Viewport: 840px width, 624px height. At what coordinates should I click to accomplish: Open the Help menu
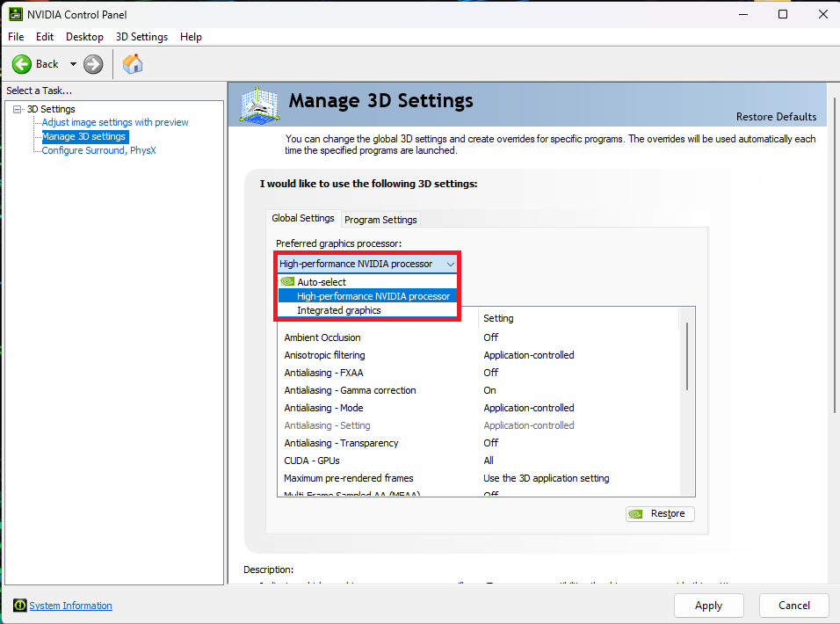pos(191,37)
